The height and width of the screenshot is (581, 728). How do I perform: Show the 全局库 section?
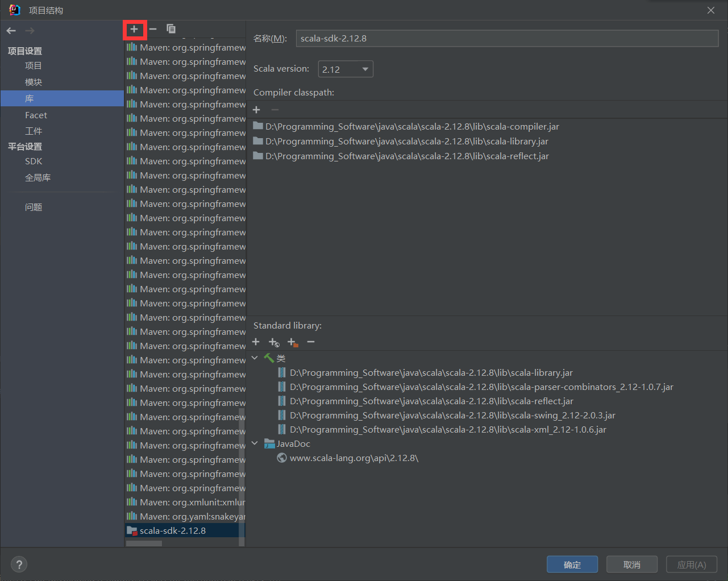point(38,178)
